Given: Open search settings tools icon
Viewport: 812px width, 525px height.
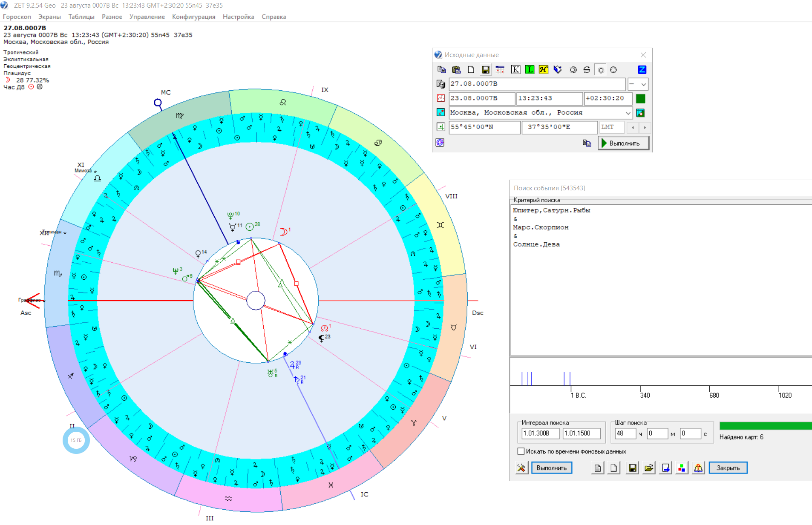Looking at the screenshot, I should tap(521, 468).
